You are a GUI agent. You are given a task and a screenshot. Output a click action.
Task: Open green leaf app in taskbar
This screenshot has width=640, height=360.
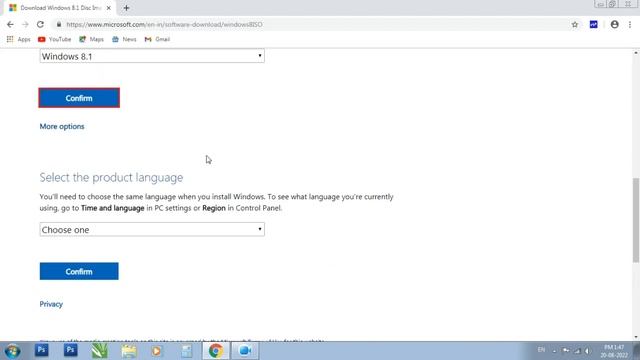(100, 351)
